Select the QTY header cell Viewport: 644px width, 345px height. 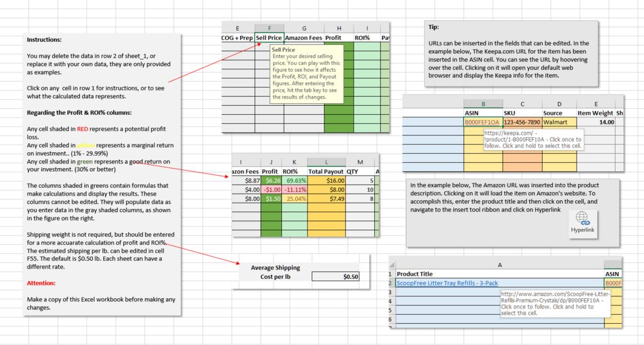click(359, 171)
